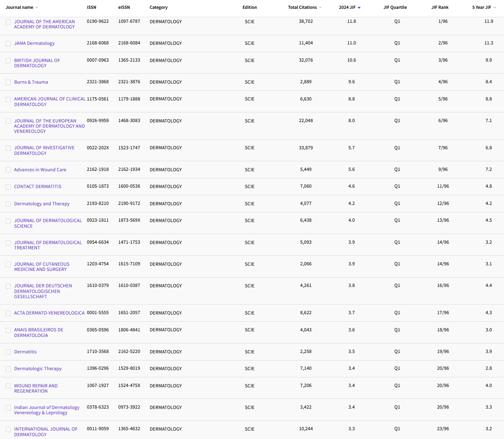Open Indian Journal of Dermatology Venereology & Leprology

[x=46, y=410]
